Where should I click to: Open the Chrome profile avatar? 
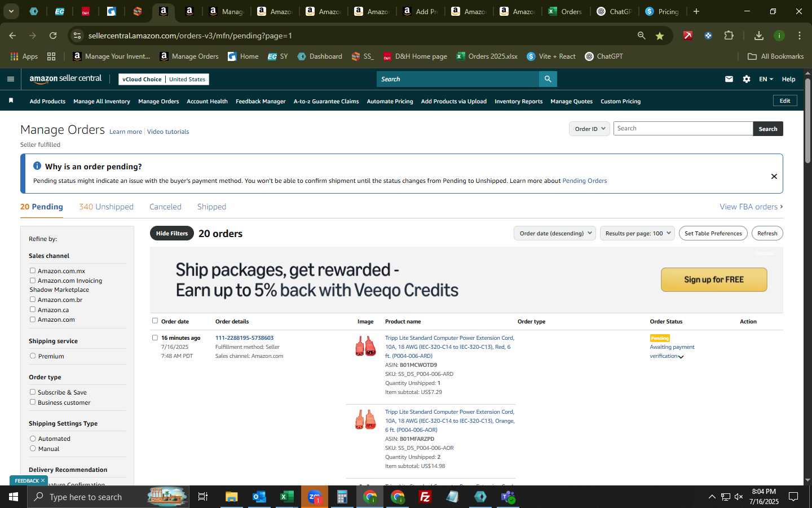pos(779,36)
